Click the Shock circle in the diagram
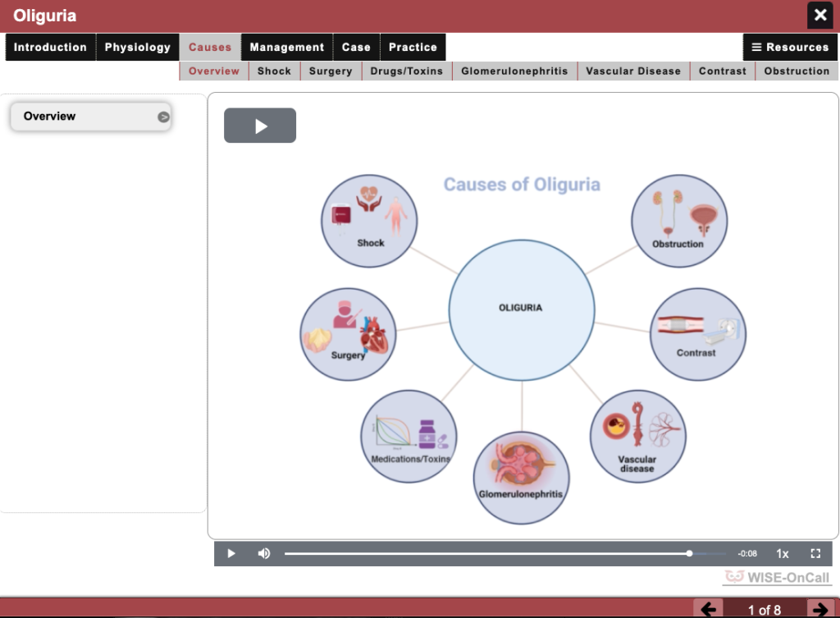 [x=369, y=220]
